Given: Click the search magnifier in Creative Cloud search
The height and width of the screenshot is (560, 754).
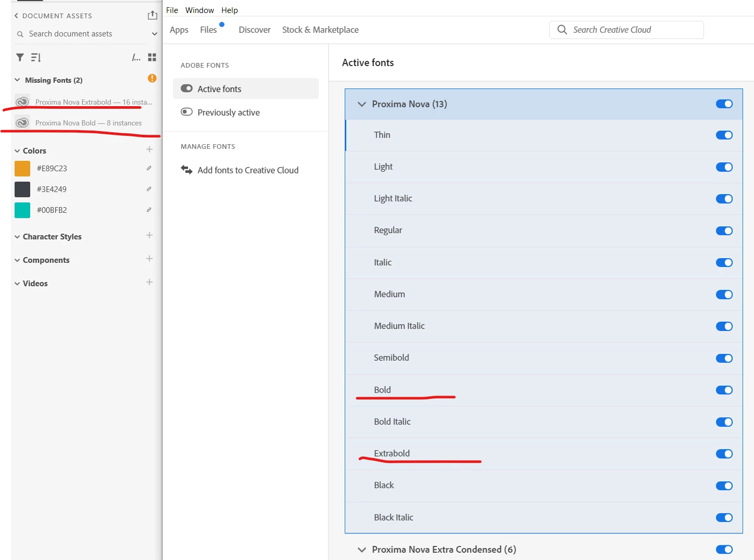Looking at the screenshot, I should pyautogui.click(x=562, y=30).
